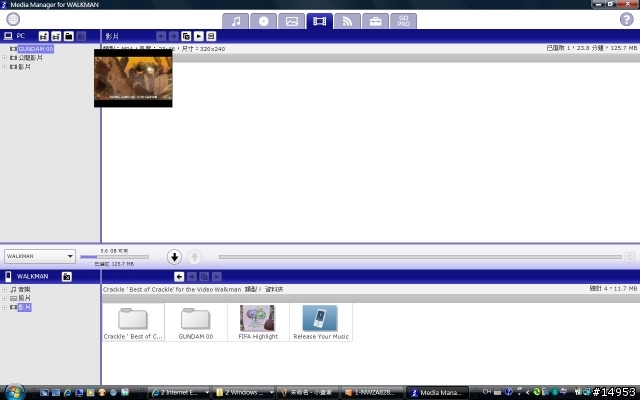Image resolution: width=640 pixels, height=400 pixels.
Task: Open the Photos tab
Action: click(x=291, y=21)
